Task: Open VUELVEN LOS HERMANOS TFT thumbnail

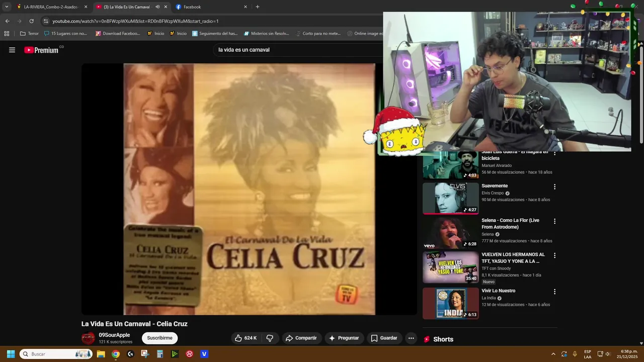Action: click(x=450, y=267)
